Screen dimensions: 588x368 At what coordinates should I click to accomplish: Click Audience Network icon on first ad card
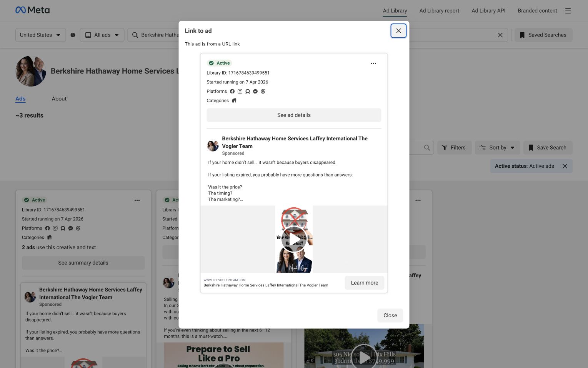(x=63, y=228)
